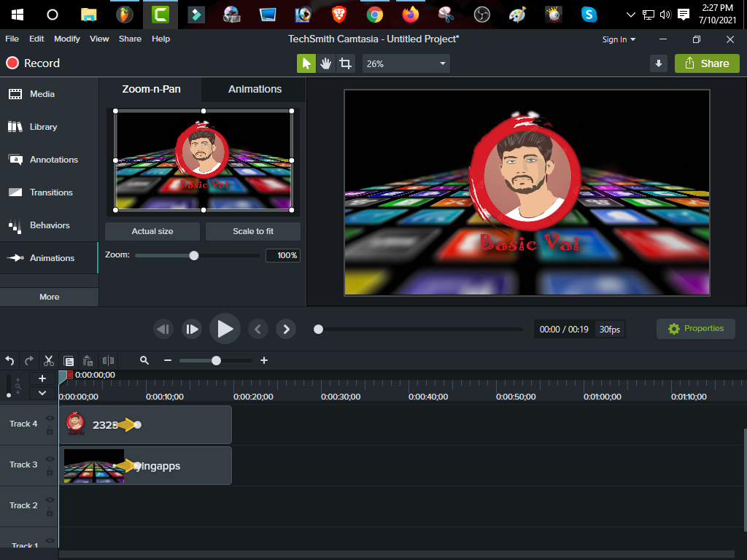The image size is (747, 560).
Task: Open the Properties panel
Action: point(695,329)
